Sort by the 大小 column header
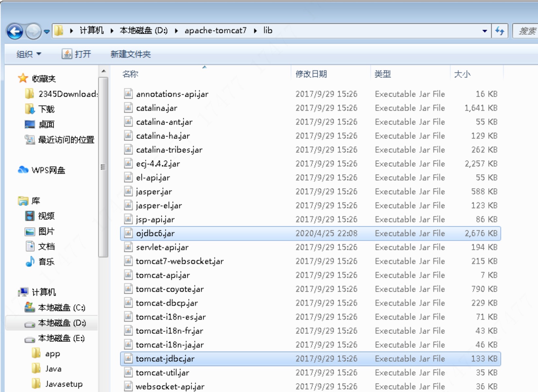Image resolution: width=538 pixels, height=392 pixels. pos(462,74)
